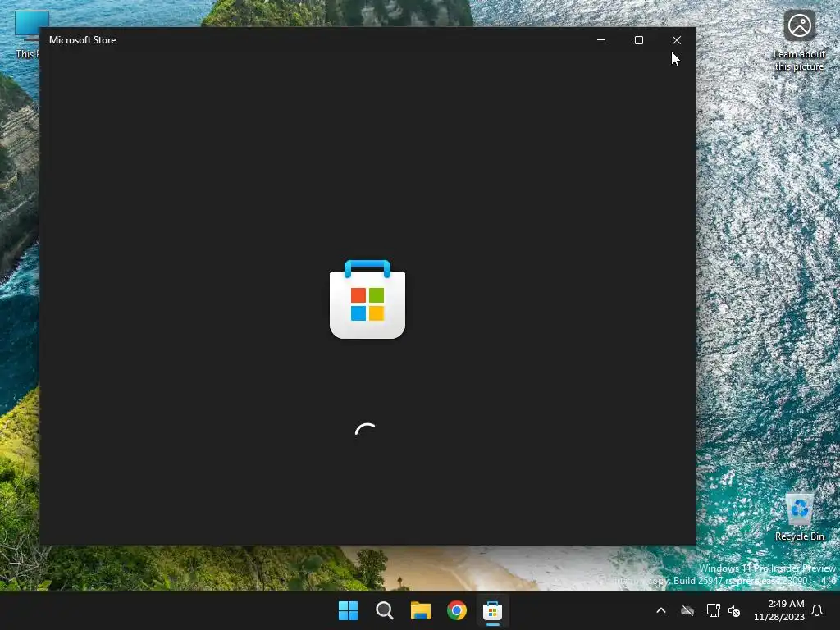840x630 pixels.
Task: Minimize the Microsoft Store window
Action: [601, 40]
